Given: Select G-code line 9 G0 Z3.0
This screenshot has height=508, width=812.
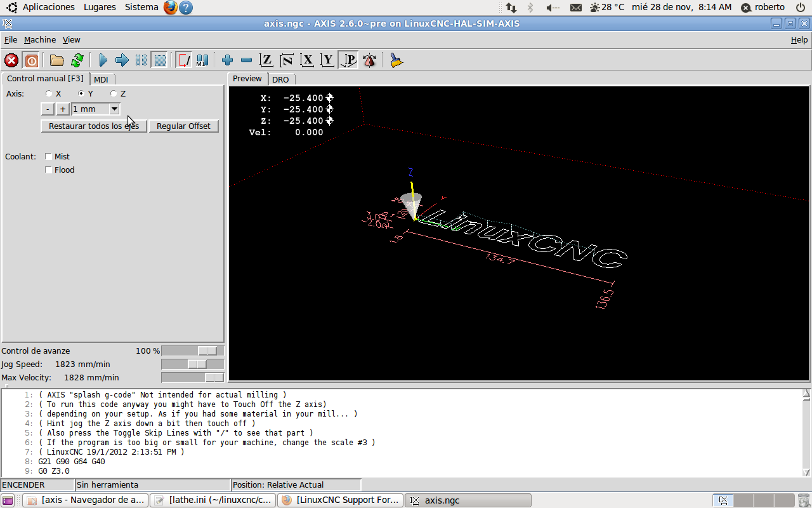Looking at the screenshot, I should point(54,471).
